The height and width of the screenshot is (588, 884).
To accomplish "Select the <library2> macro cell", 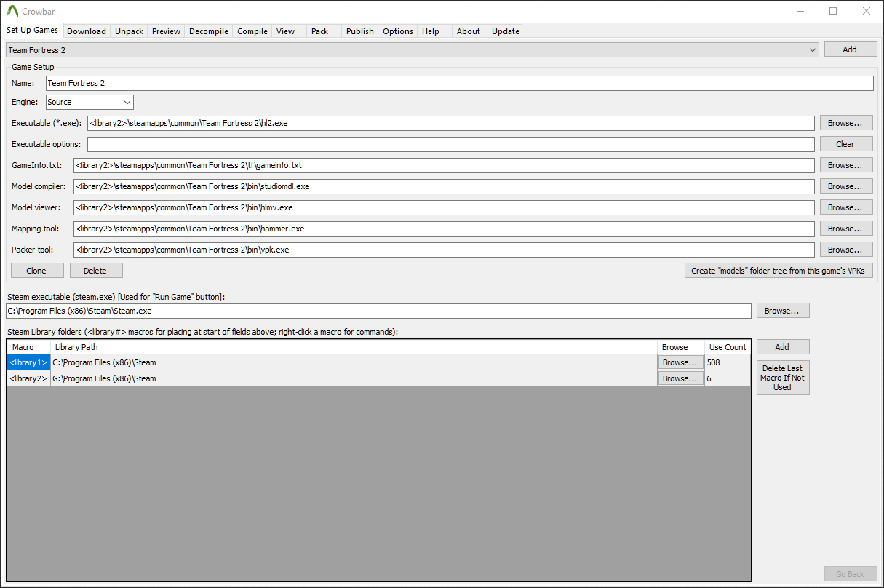I will coord(28,378).
